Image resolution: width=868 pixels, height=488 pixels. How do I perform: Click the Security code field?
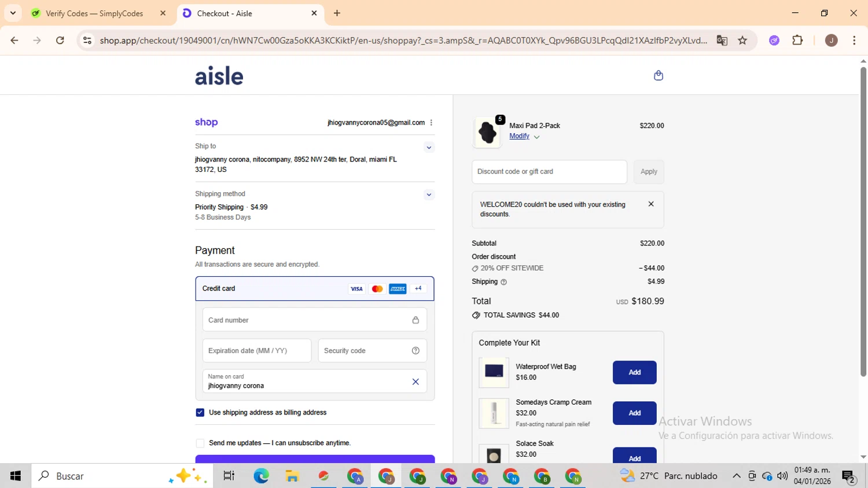point(373,351)
